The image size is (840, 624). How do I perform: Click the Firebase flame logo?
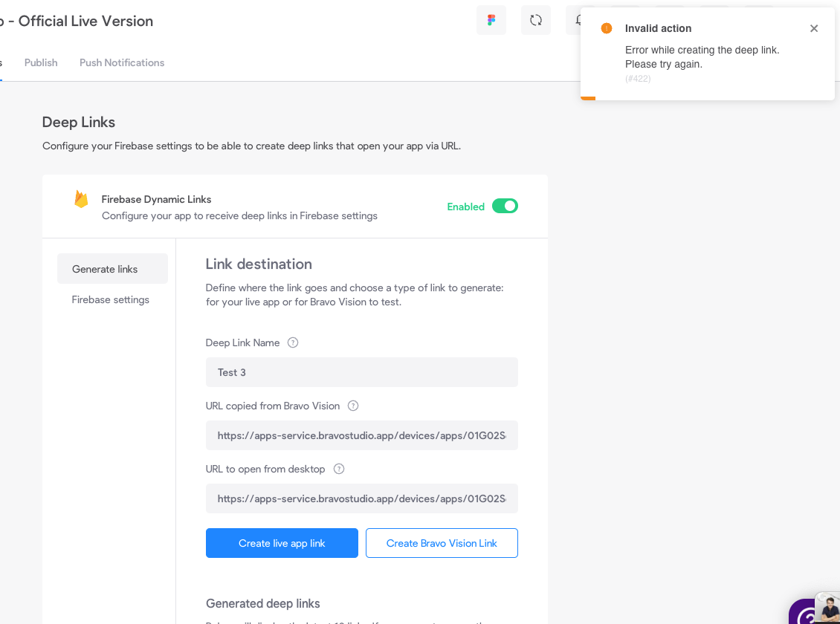click(81, 199)
